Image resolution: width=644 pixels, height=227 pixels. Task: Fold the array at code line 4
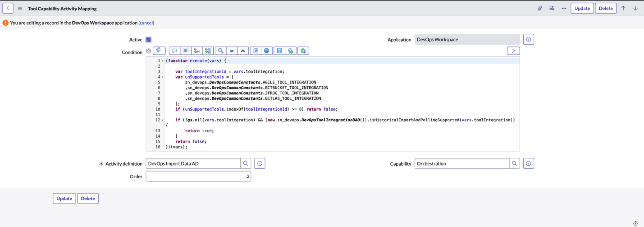(162, 77)
